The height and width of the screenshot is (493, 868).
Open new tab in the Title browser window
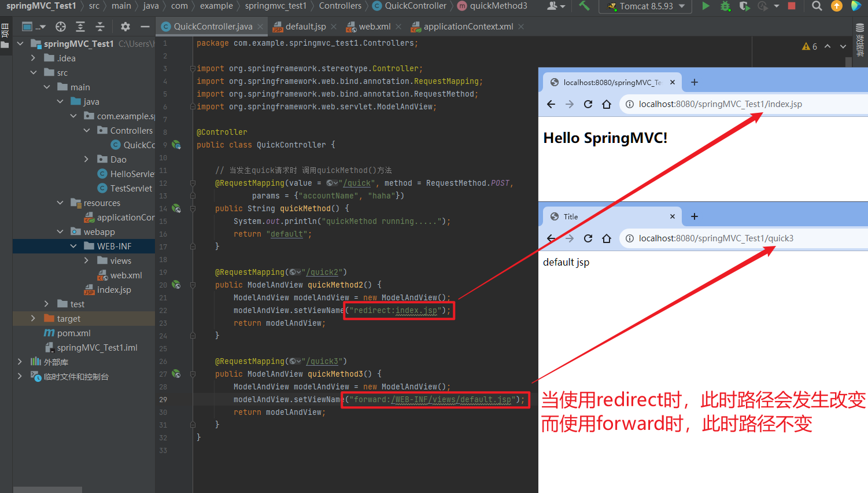pyautogui.click(x=695, y=216)
